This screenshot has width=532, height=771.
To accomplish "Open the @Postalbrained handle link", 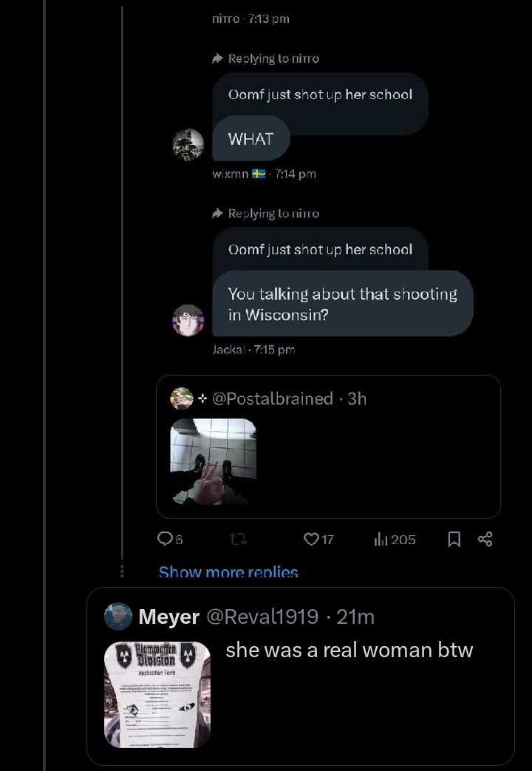I will [273, 398].
